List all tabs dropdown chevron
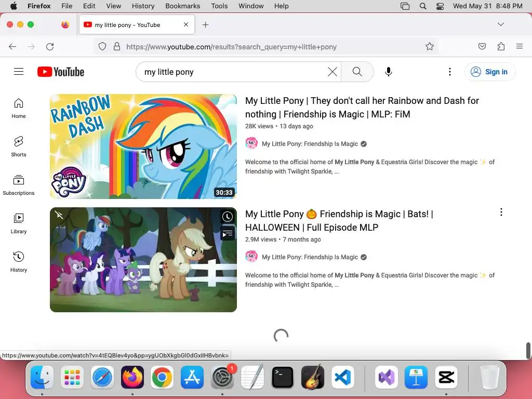 501,24
